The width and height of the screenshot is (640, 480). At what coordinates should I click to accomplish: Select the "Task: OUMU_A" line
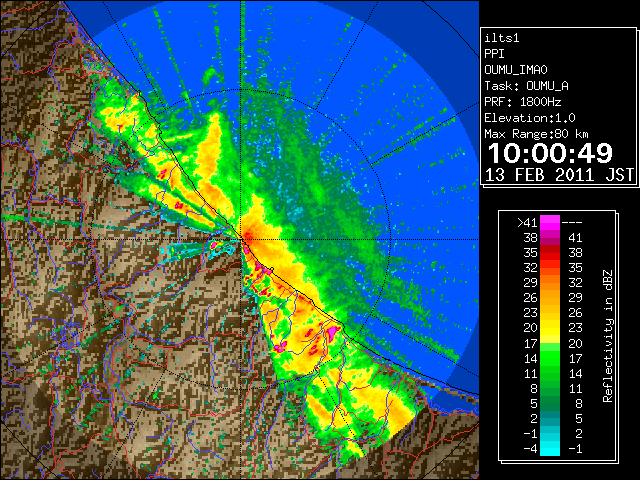pyautogui.click(x=527, y=86)
